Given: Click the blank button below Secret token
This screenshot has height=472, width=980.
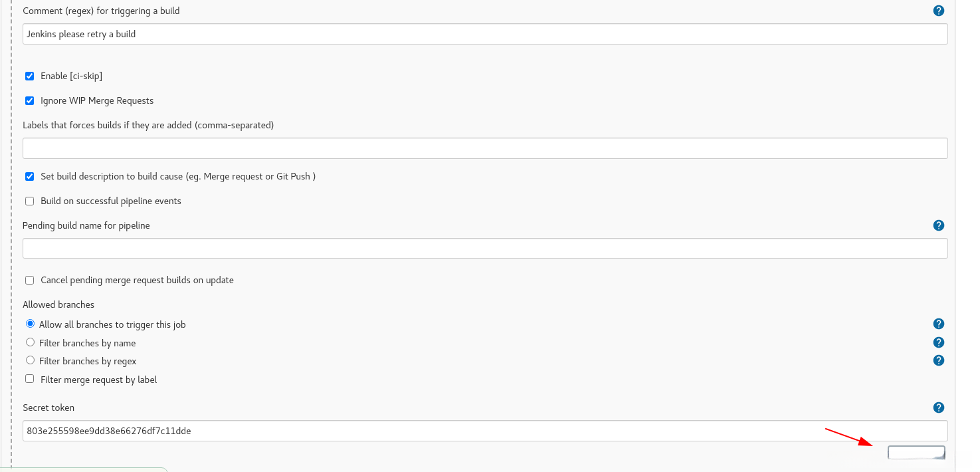Looking at the screenshot, I should tap(916, 453).
